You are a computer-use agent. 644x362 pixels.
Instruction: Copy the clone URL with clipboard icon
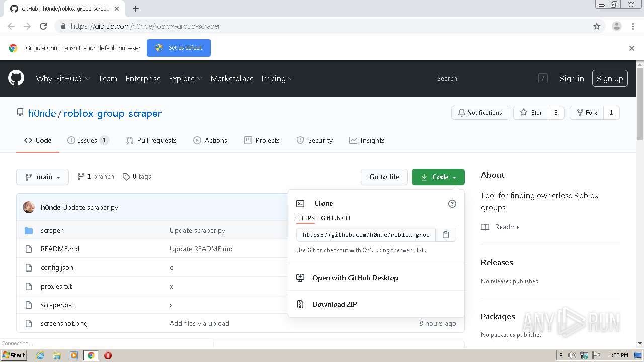[x=446, y=235]
